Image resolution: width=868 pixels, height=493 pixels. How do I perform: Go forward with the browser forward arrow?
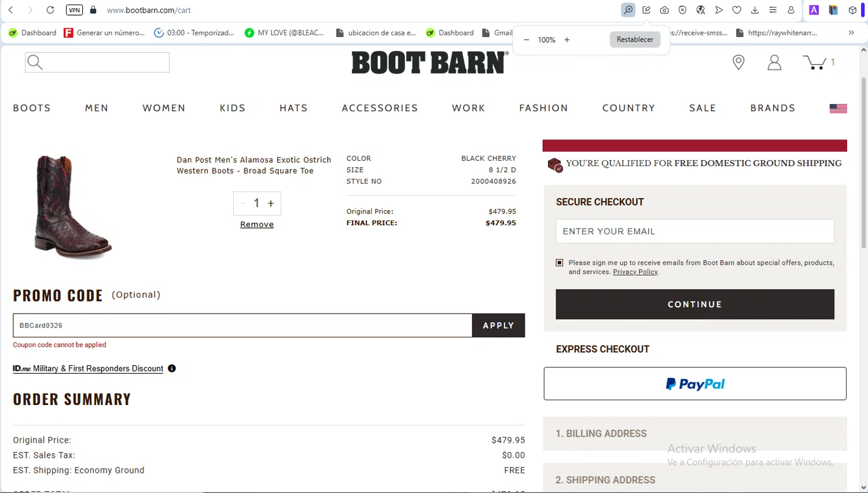click(30, 10)
